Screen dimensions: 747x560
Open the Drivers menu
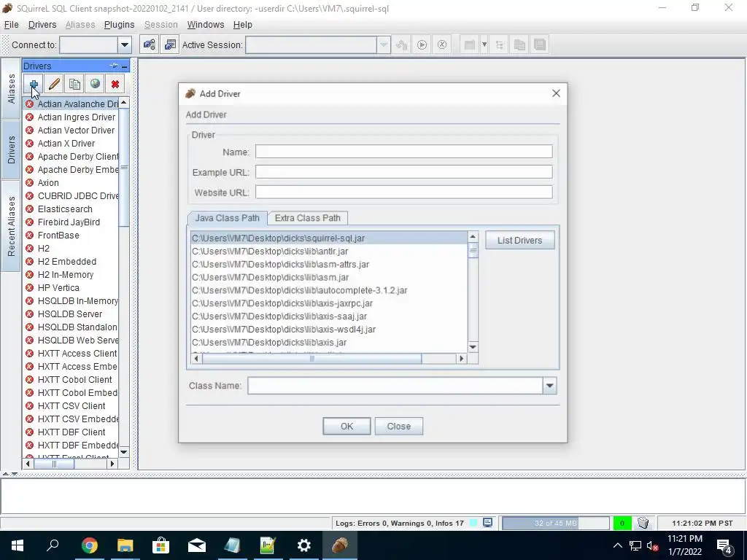click(x=42, y=25)
